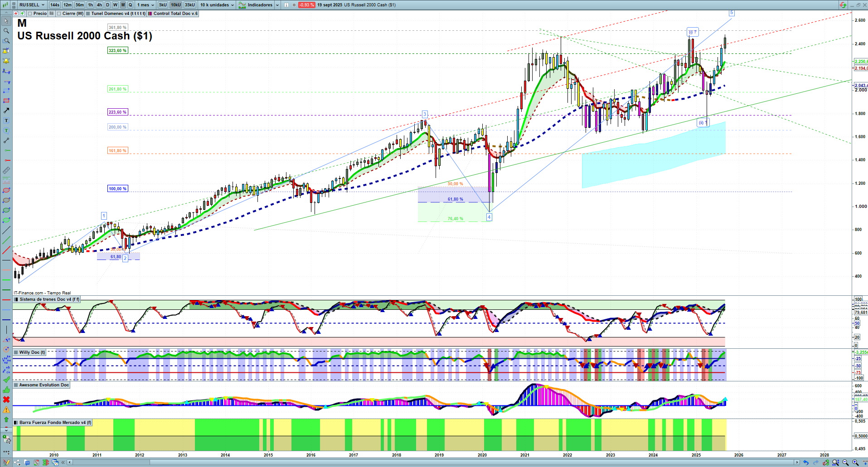Select the pointer cursor tool

tap(6, 21)
